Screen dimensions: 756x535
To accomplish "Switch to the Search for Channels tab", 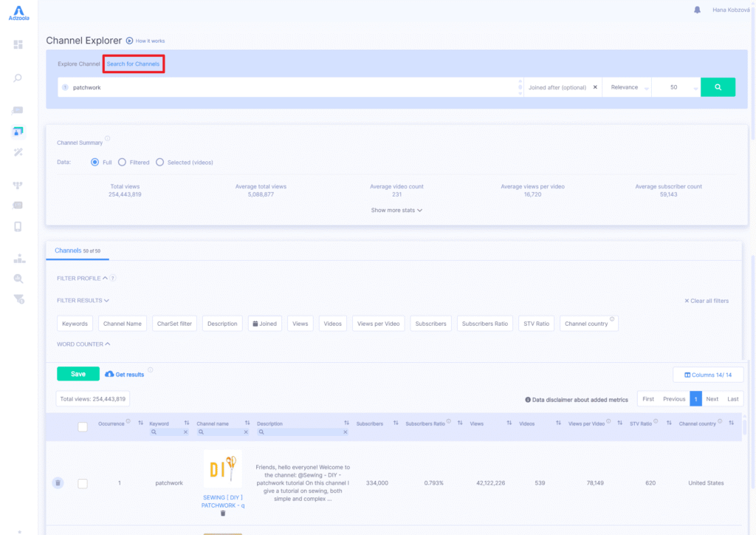I will [x=133, y=64].
